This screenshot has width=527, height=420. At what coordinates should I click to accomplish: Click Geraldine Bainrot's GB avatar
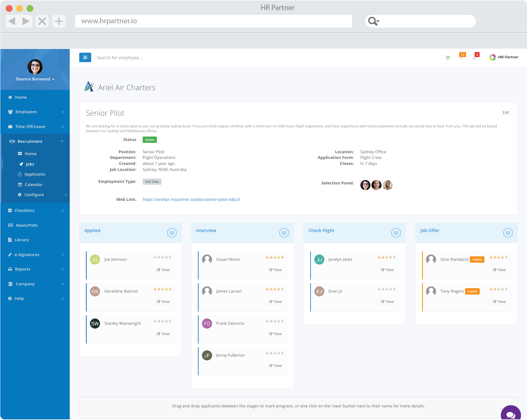(x=95, y=291)
